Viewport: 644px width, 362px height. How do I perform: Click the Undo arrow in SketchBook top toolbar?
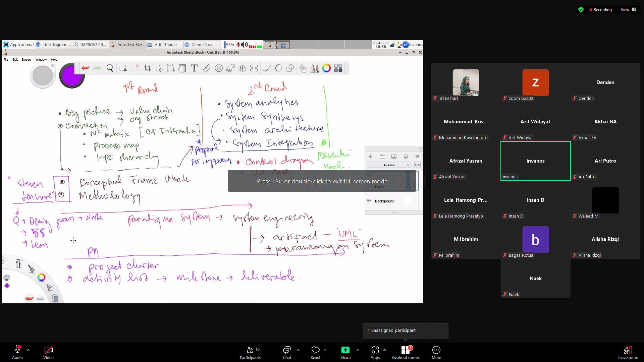(x=85, y=68)
